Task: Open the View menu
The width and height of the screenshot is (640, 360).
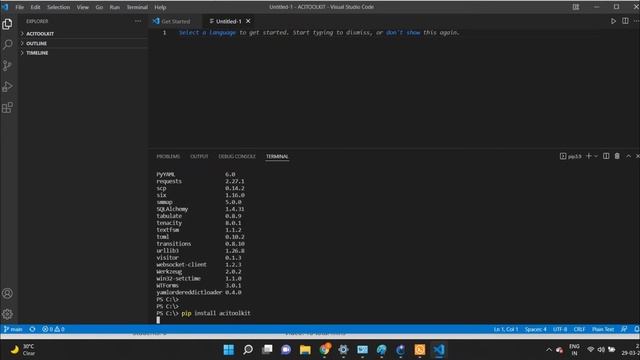Action: tap(82, 7)
